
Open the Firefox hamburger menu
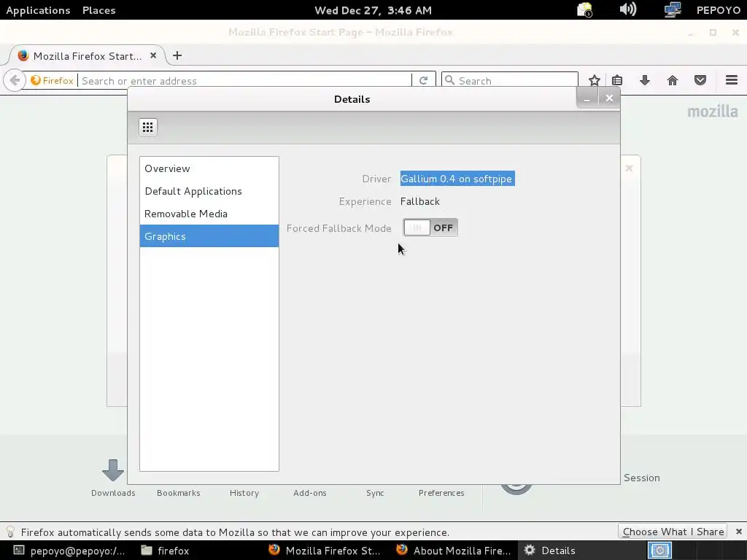pyautogui.click(x=731, y=80)
